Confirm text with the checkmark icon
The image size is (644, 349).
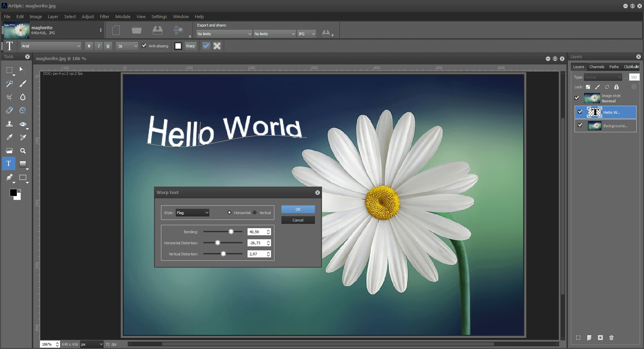point(206,46)
